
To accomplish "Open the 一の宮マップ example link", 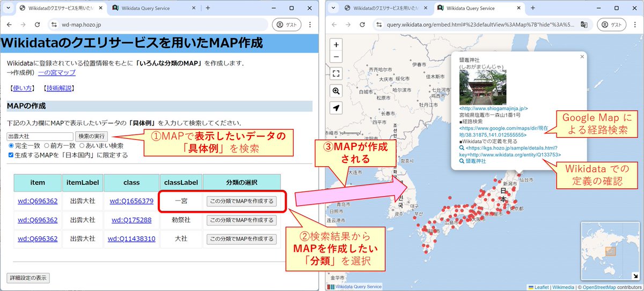I will click(56, 72).
